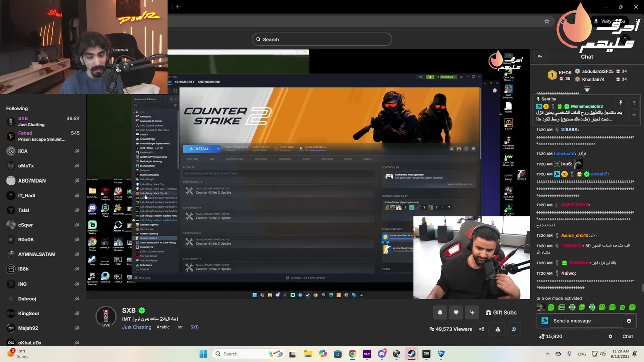Image resolution: width=644 pixels, height=362 pixels.
Task: Open the SHONGXBONG tab in Steam
Action: pos(209,82)
